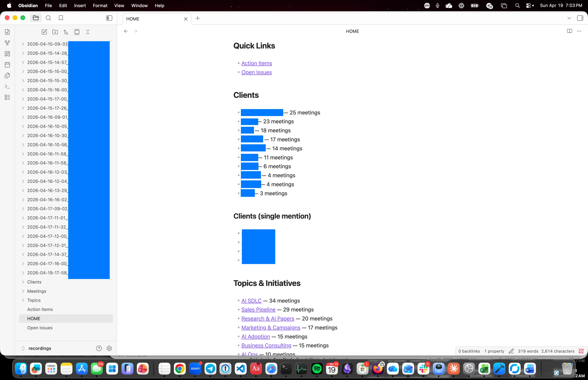Expand 2026-04-15-09-33 folder

23,44
